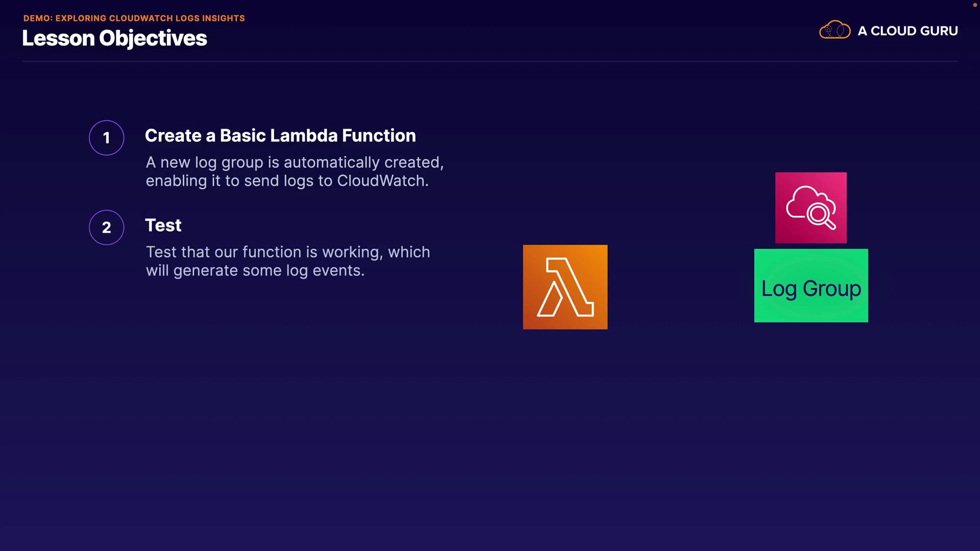980x551 pixels.
Task: Select 'Create a Basic Lambda Function' heading
Action: click(280, 136)
